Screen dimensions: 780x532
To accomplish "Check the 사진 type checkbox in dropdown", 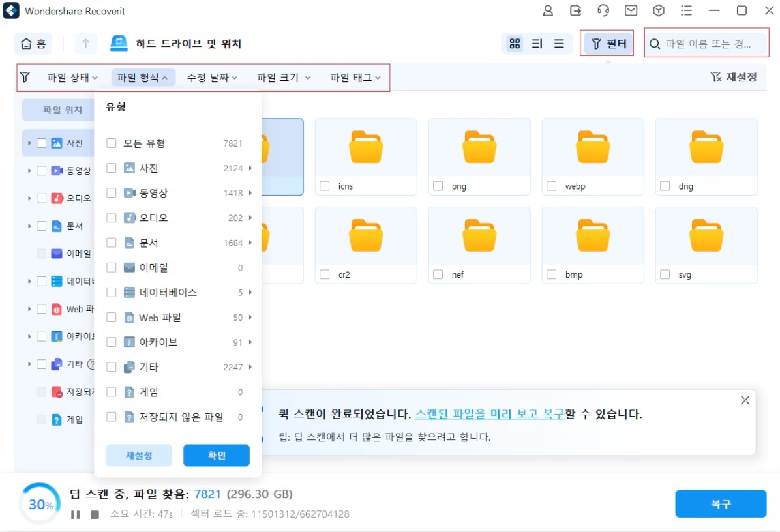I will (x=112, y=168).
